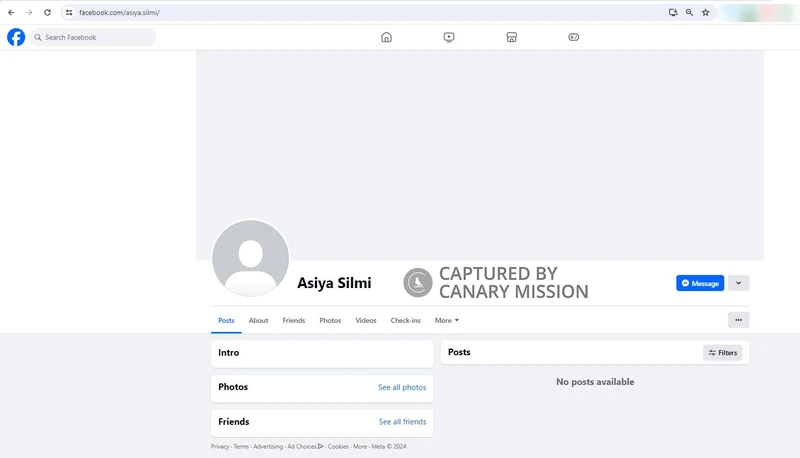
Task: Click the No posts available text
Action: [595, 381]
